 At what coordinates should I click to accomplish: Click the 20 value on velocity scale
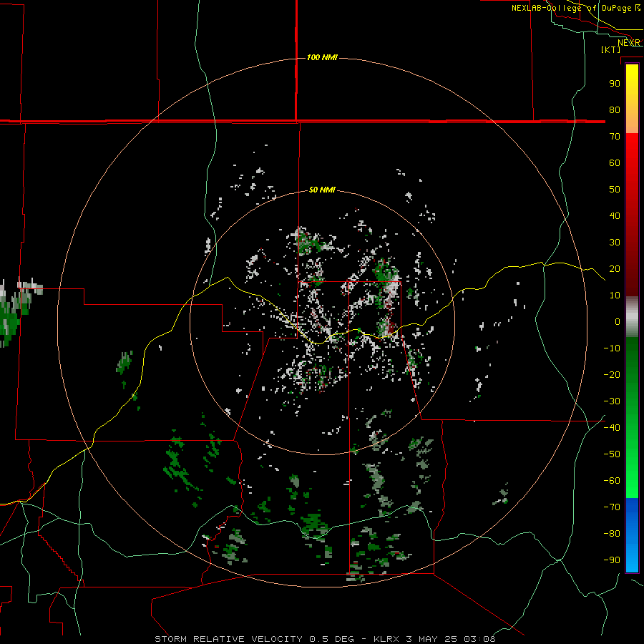tap(615, 269)
